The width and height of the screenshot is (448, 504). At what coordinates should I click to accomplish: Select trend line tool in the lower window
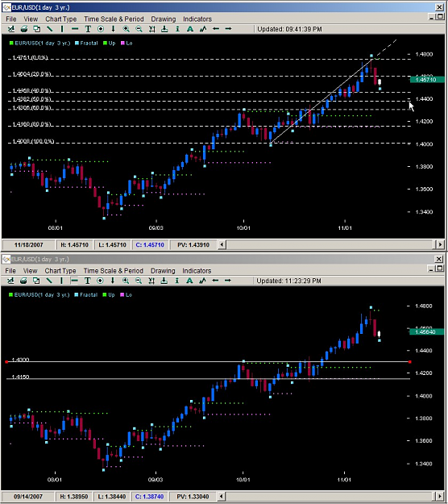pyautogui.click(x=49, y=281)
